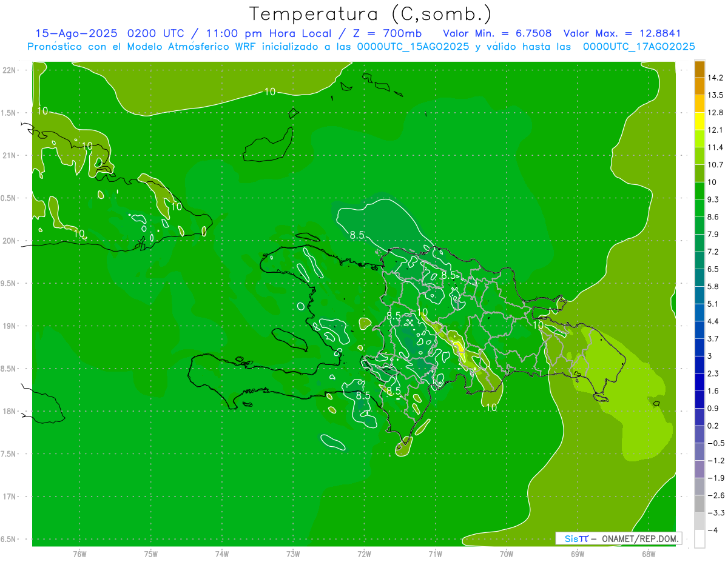Pick the purple swatch between -1.9 and -1.2
The image size is (728, 562).
pyautogui.click(x=699, y=469)
